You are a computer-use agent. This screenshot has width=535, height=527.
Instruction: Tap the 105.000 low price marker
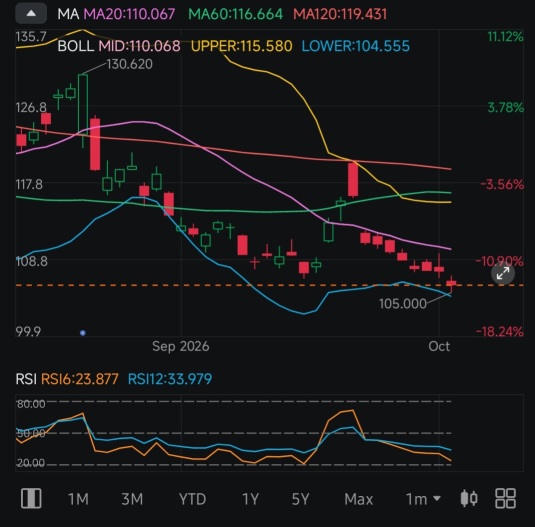(403, 303)
